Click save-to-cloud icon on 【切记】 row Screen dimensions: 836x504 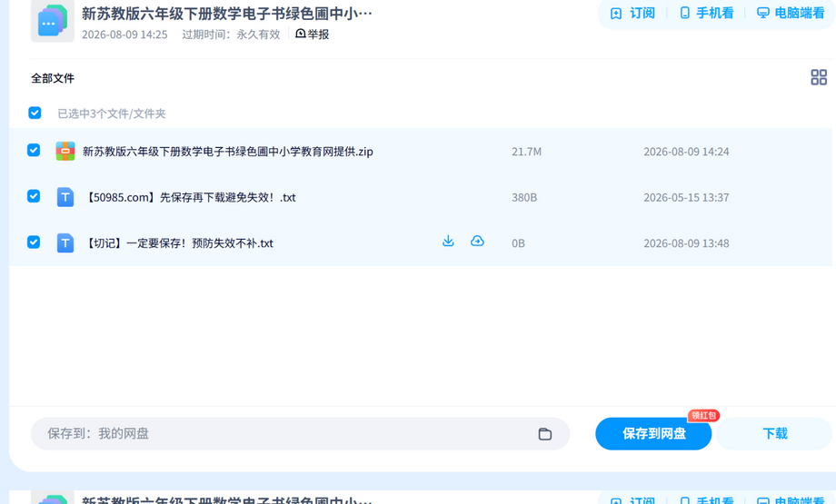(477, 242)
